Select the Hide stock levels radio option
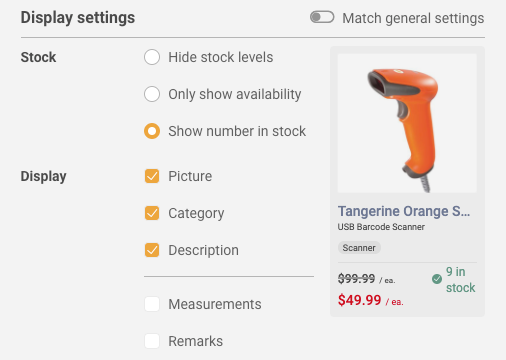506x360 pixels. tap(152, 57)
